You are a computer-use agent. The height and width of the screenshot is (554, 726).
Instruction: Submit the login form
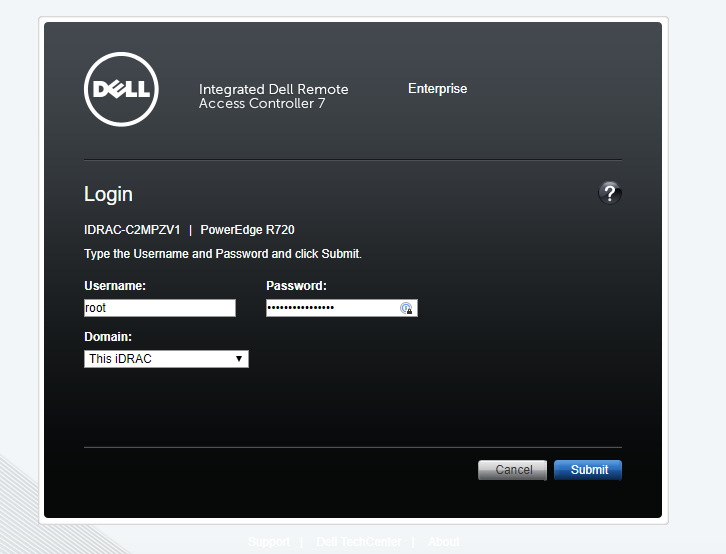588,470
